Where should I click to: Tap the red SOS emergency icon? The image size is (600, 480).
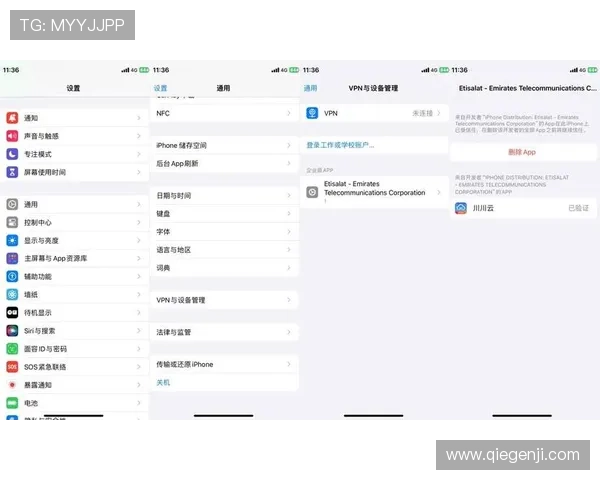coord(12,367)
